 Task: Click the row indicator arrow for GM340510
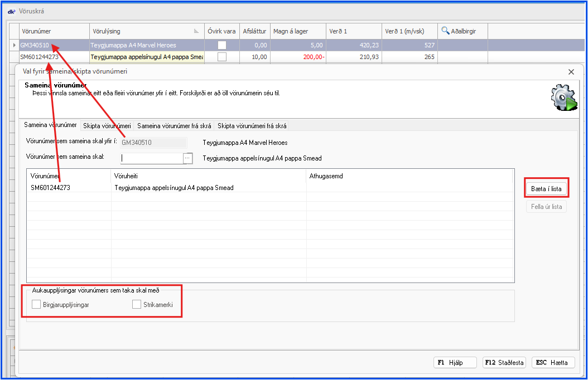click(x=15, y=45)
